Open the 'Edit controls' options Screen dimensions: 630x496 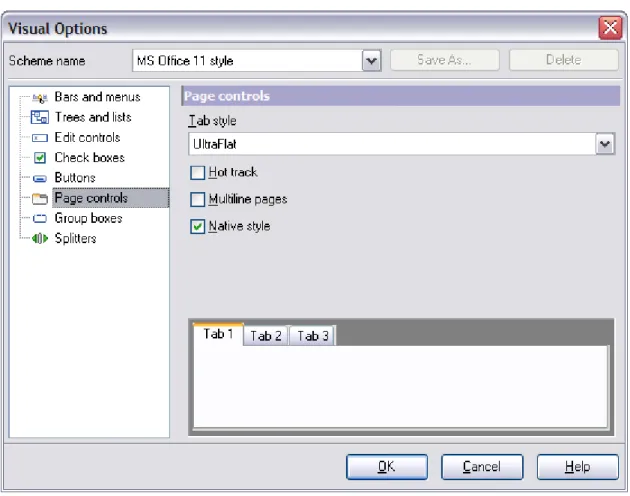87,137
